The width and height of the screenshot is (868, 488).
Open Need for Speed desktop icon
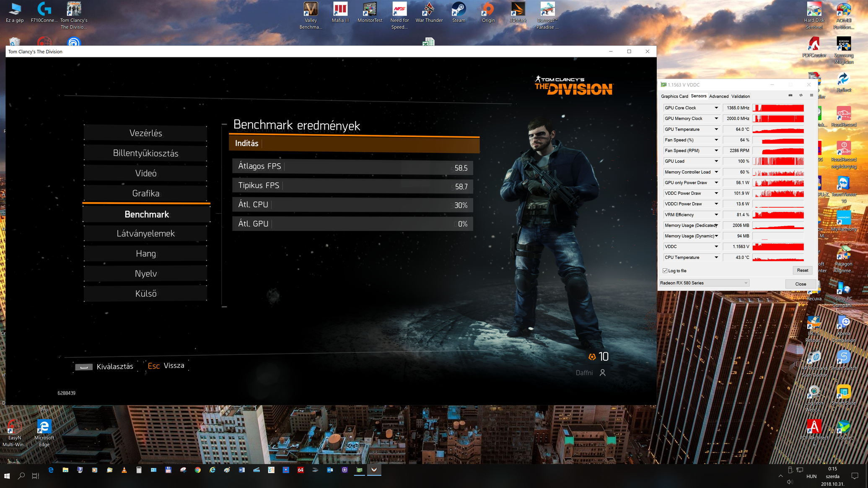tap(399, 15)
